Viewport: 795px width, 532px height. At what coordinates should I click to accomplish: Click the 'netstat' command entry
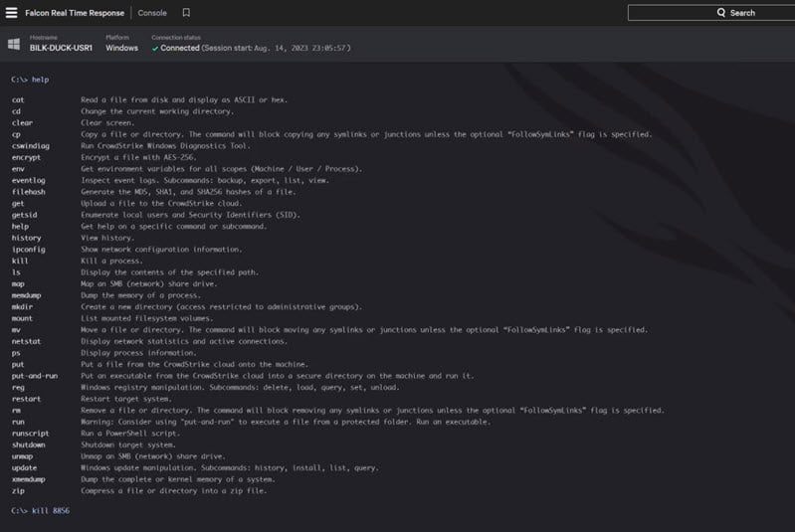coord(27,341)
